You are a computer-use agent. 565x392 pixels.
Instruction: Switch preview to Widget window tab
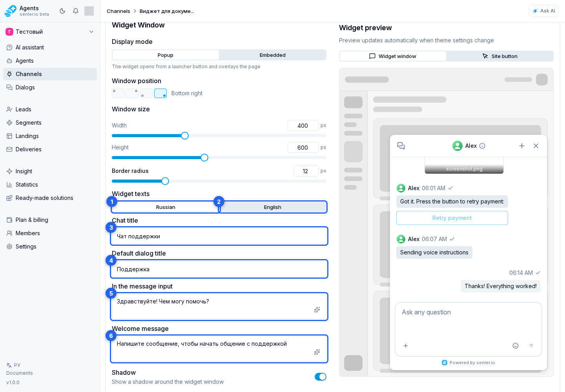[x=393, y=56]
